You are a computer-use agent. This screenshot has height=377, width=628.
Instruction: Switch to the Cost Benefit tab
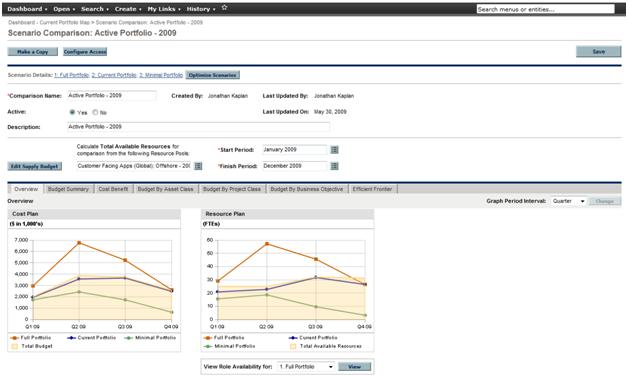pyautogui.click(x=113, y=189)
